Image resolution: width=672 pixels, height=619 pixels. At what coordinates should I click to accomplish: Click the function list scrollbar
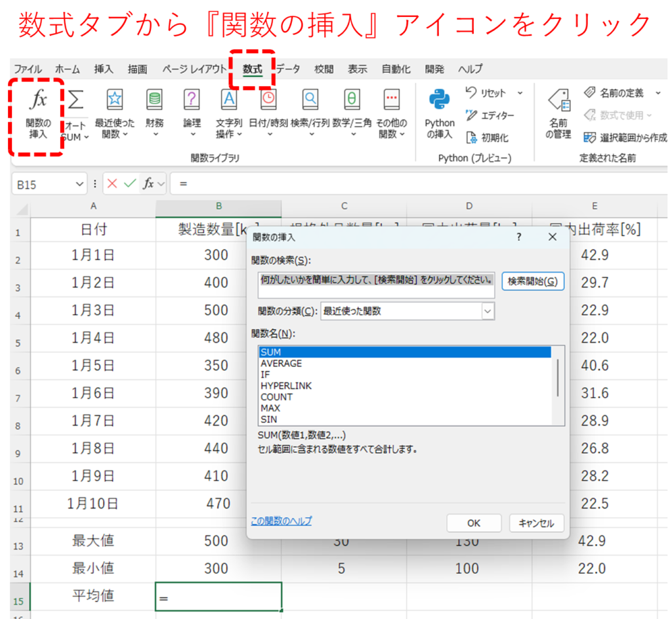[558, 378]
